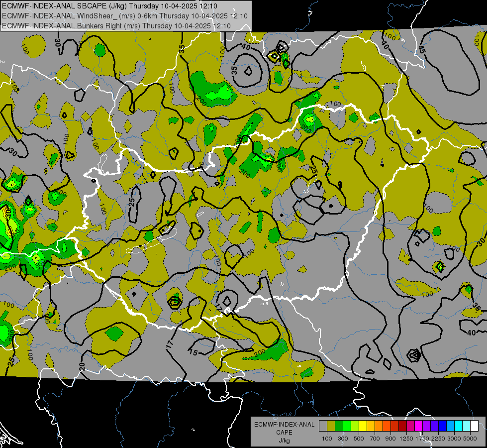The height and width of the screenshot is (448, 487).
Task: Click the SBCAPE (J/kg) header line
Action: (x=109, y=6)
